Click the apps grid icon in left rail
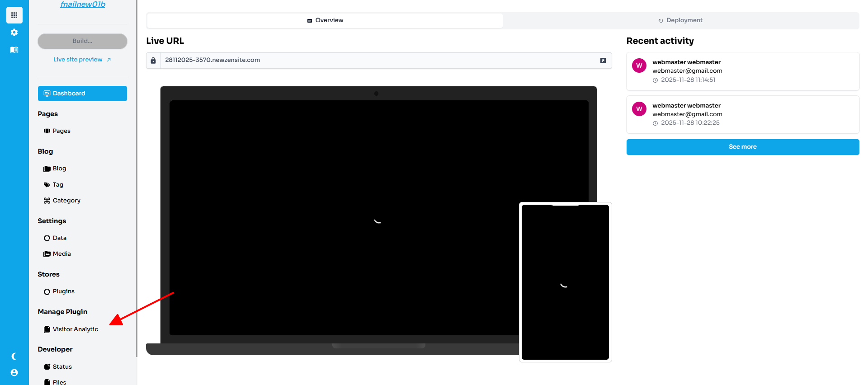This screenshot has height=385, width=868. pos(14,15)
